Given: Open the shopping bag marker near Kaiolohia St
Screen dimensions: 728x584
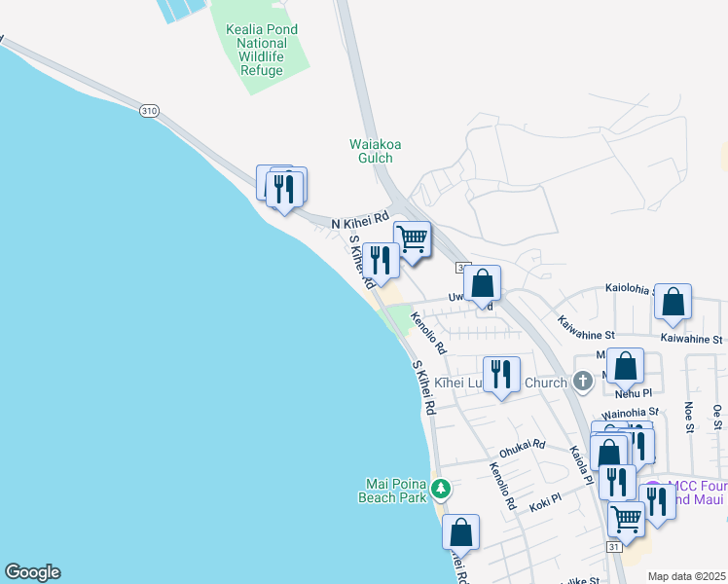Looking at the screenshot, I should (x=673, y=302).
